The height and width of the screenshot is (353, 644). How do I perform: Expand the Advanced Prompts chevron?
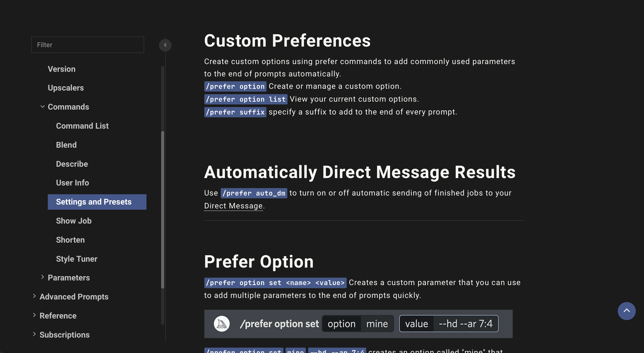point(34,296)
